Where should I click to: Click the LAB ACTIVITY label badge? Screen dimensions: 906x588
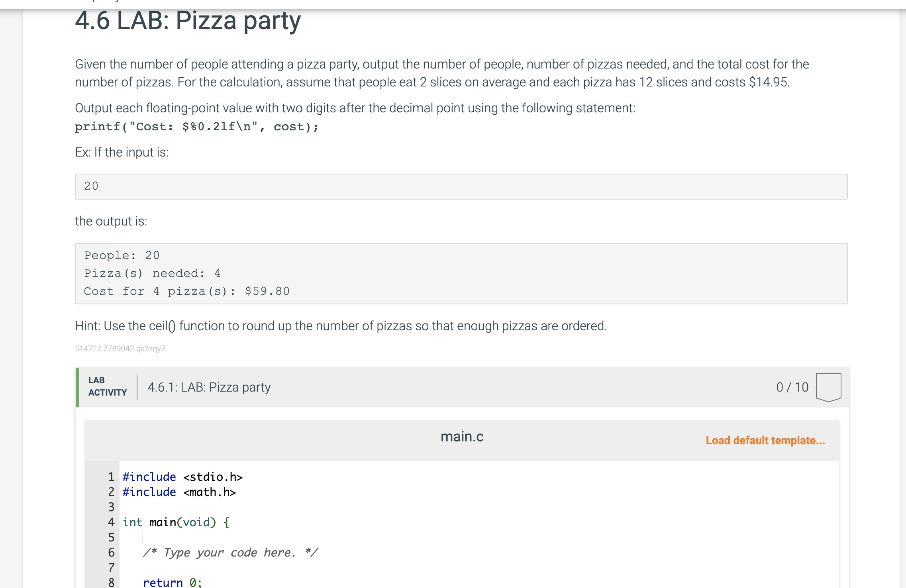coord(106,386)
